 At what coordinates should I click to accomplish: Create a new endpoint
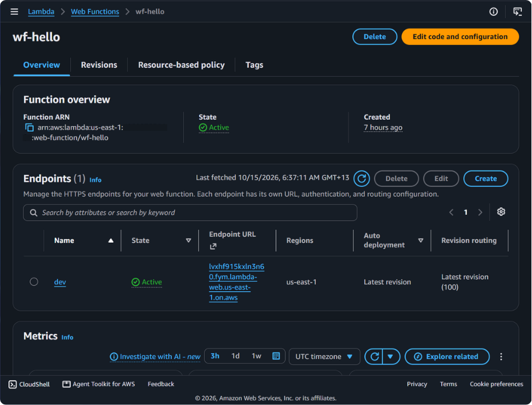pyautogui.click(x=486, y=179)
